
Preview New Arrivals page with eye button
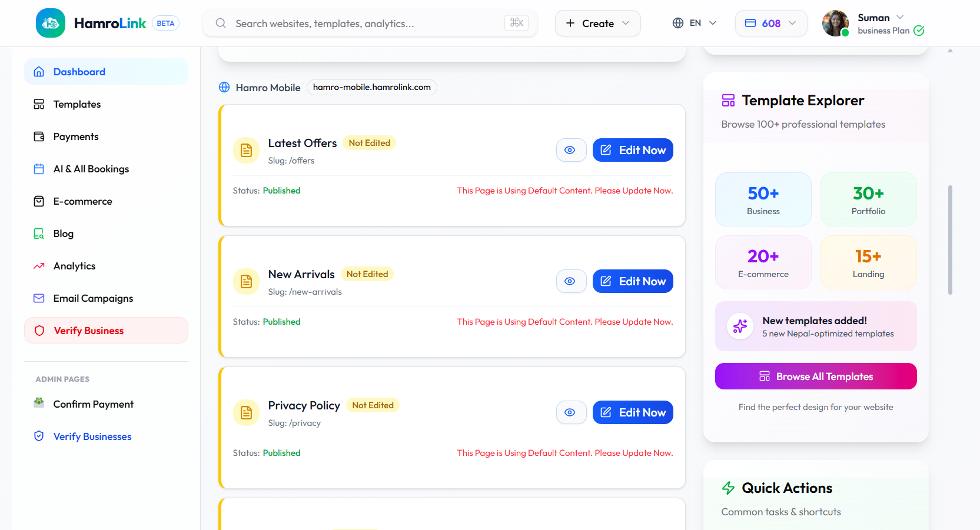[570, 281]
